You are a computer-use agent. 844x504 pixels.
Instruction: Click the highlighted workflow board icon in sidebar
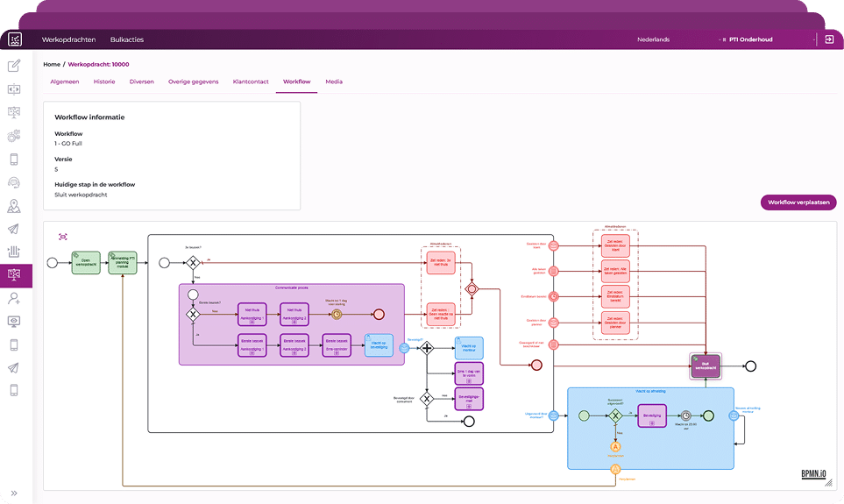14,274
